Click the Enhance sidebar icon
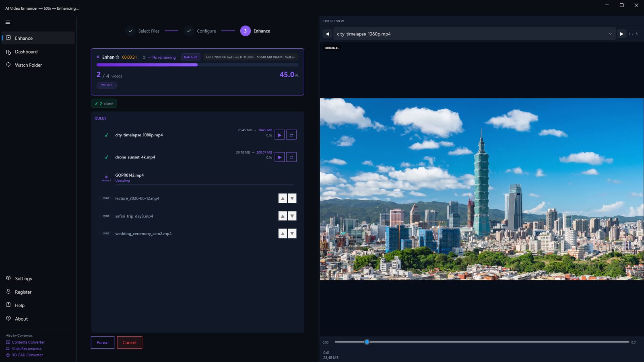Viewport: 644px width, 362px height. (8, 38)
